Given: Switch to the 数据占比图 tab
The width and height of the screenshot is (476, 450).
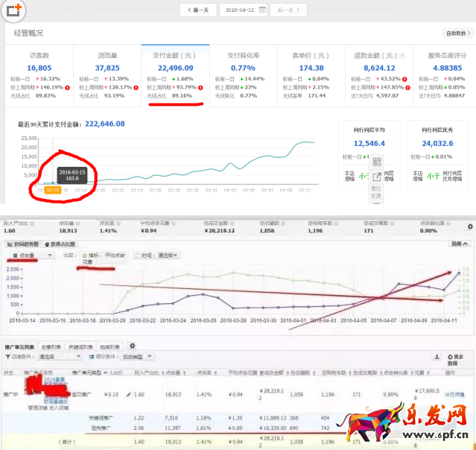Looking at the screenshot, I should (x=60, y=244).
